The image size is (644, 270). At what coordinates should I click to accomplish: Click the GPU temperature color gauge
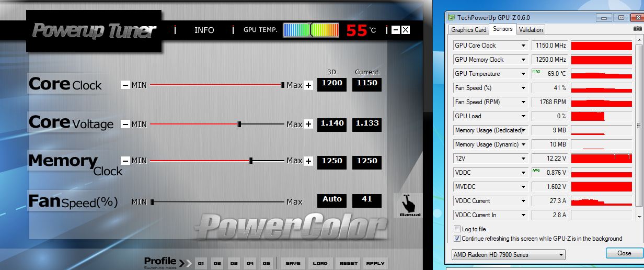[x=311, y=30]
